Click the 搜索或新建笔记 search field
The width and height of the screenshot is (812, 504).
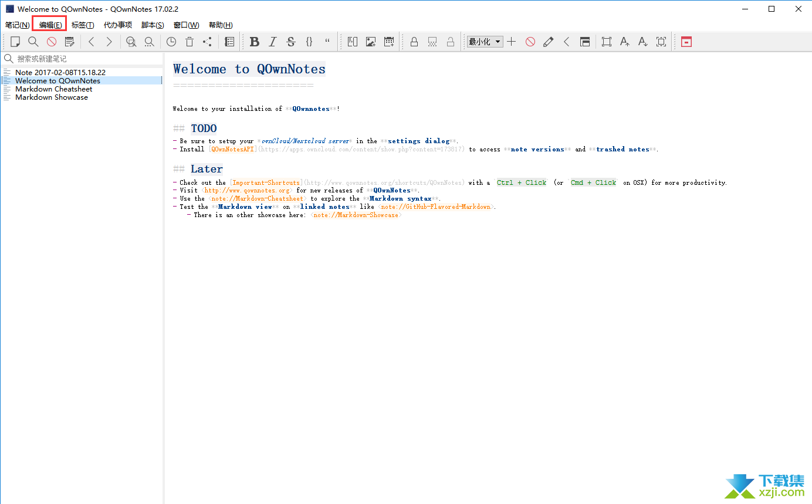(x=82, y=59)
